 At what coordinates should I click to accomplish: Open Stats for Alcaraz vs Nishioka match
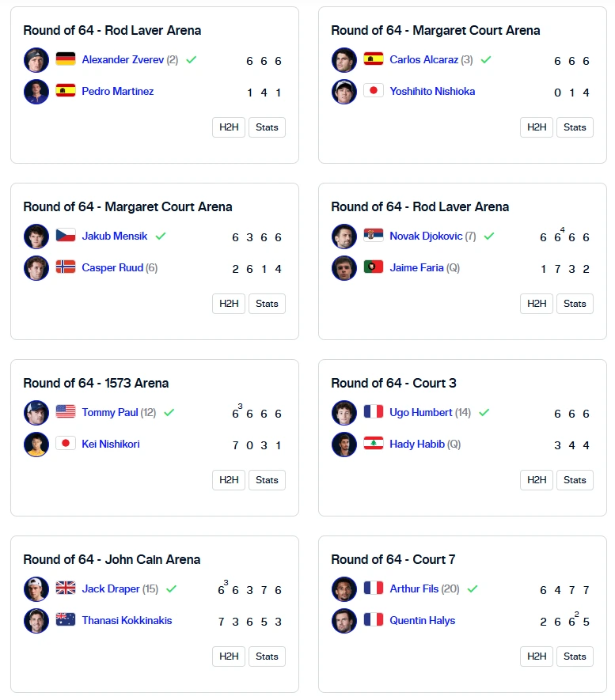tap(575, 127)
